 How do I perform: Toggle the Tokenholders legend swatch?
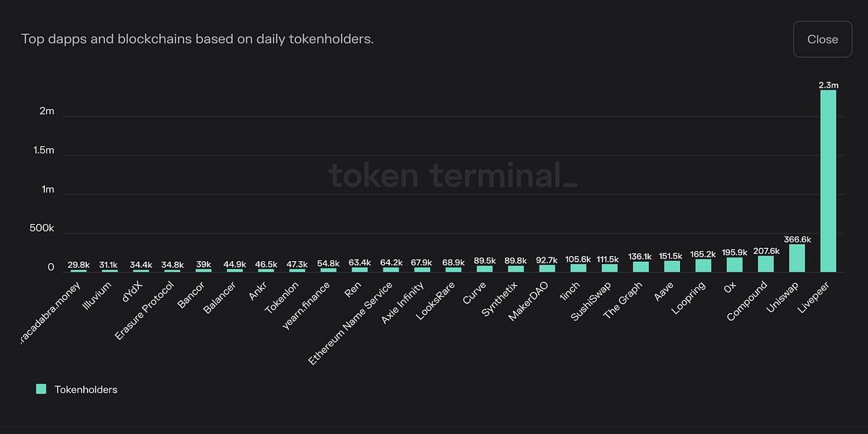[x=41, y=389]
